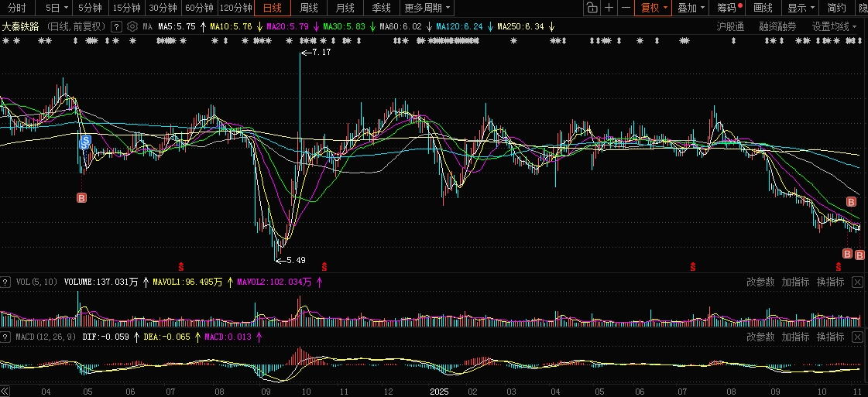Click 换指标 in the VOL panel
The height and width of the screenshot is (397, 868).
tap(830, 282)
